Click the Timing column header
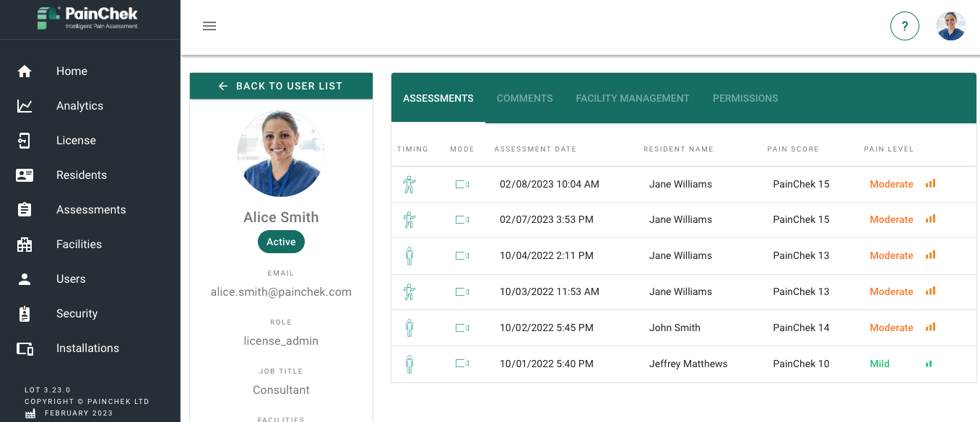 [x=412, y=149]
